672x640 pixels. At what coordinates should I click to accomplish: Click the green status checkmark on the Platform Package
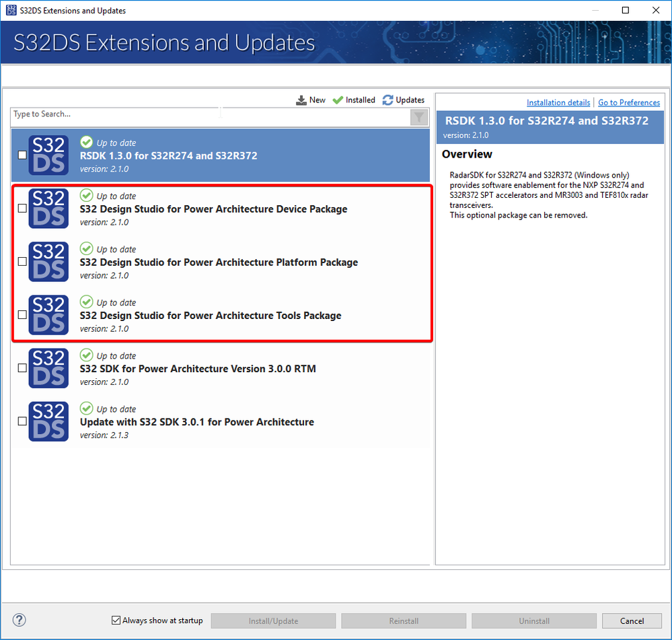[x=86, y=248]
